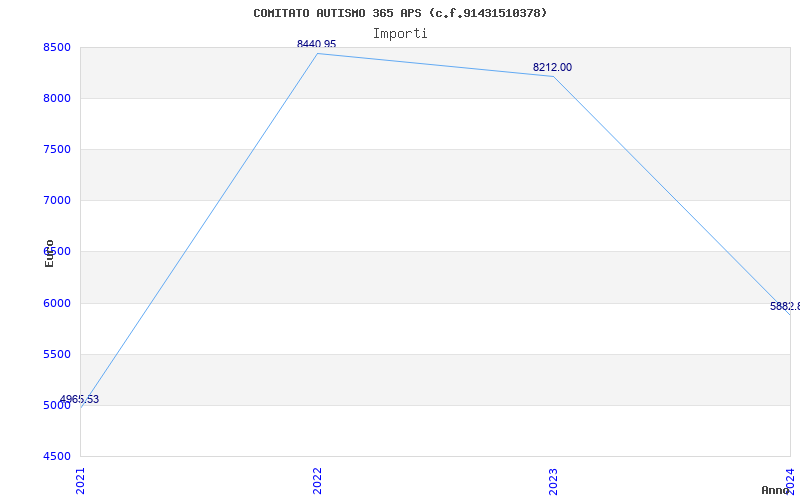Click the partially visible 5882 data label
Image resolution: width=800 pixels, height=500 pixels.
pyautogui.click(x=785, y=306)
